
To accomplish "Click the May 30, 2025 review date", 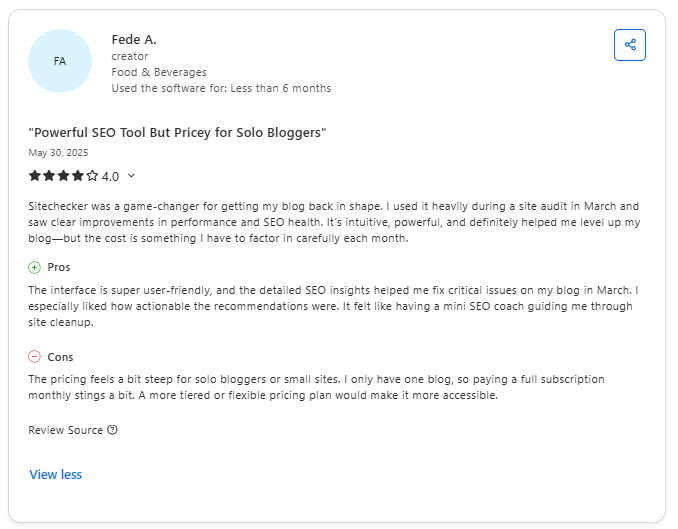I will pos(60,152).
